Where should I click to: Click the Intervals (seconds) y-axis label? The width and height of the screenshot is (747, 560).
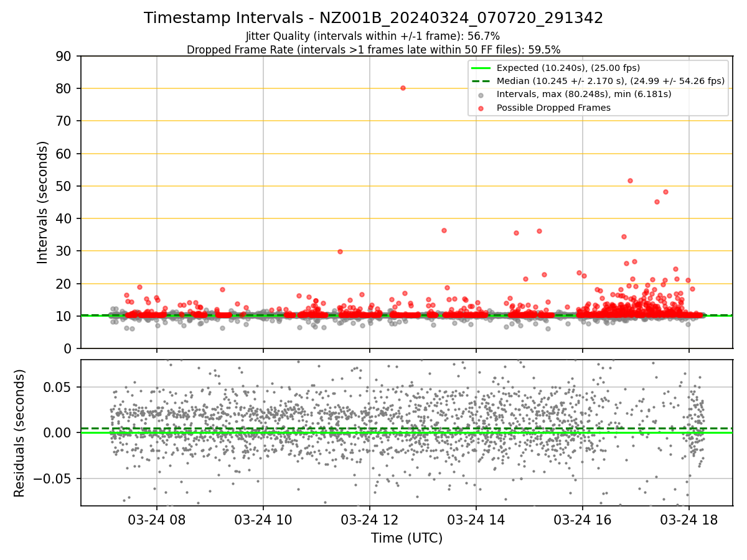pyautogui.click(x=42, y=202)
